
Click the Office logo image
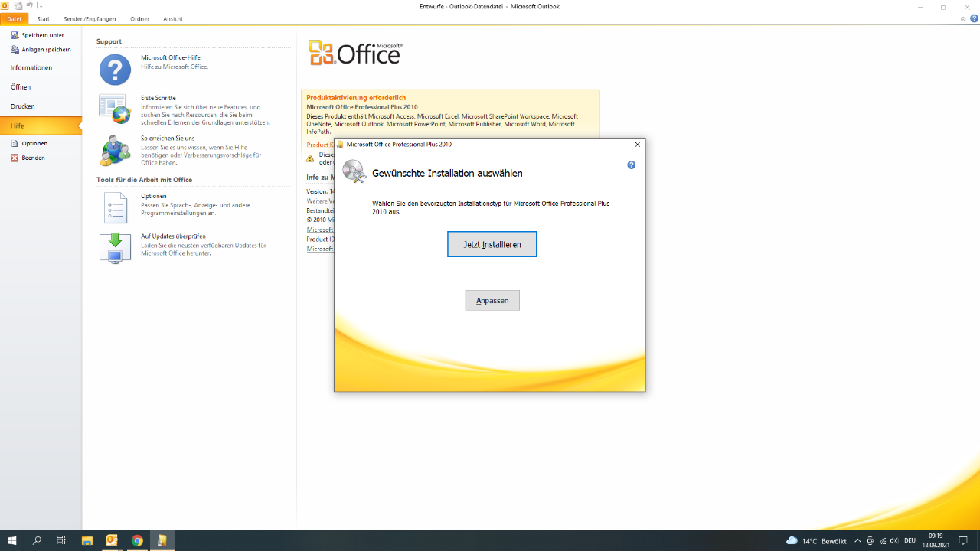click(356, 53)
